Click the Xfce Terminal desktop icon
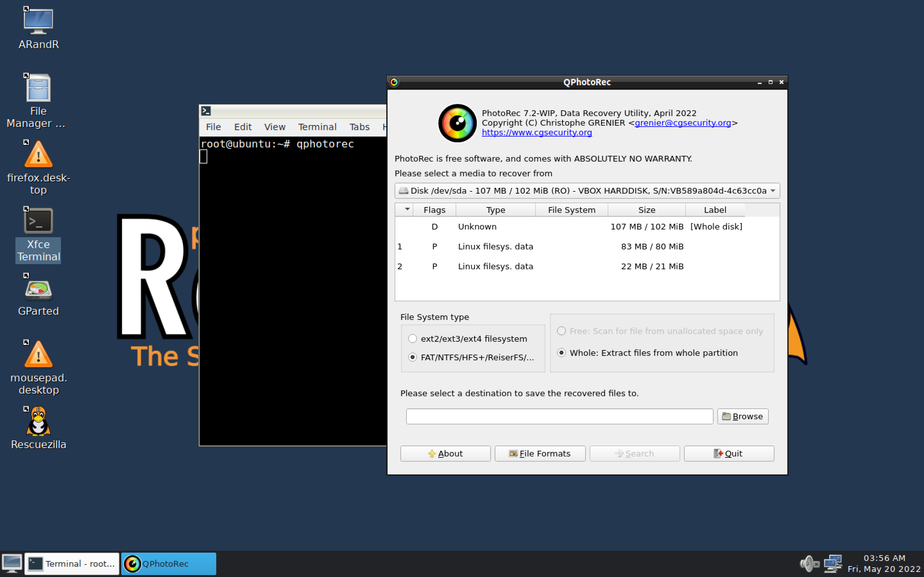Screen dimensions: 924x577 (x=38, y=221)
